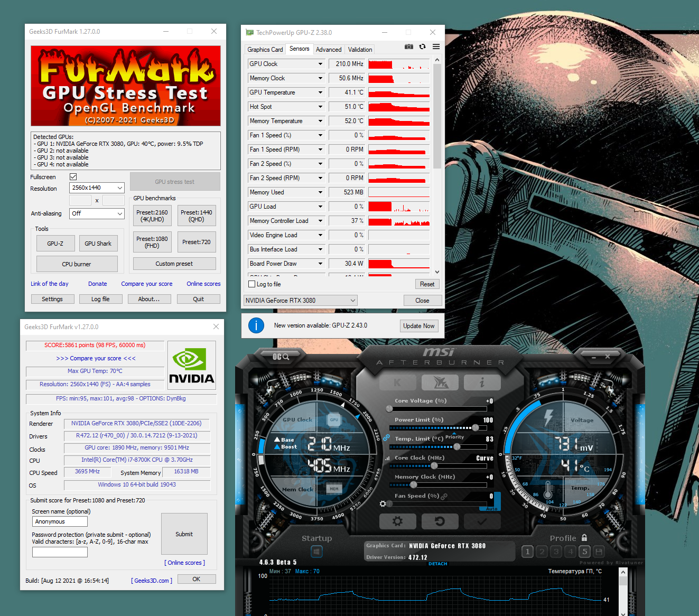This screenshot has width=699, height=616.
Task: Expand the Memory Used sensor dropdown
Action: (x=320, y=192)
